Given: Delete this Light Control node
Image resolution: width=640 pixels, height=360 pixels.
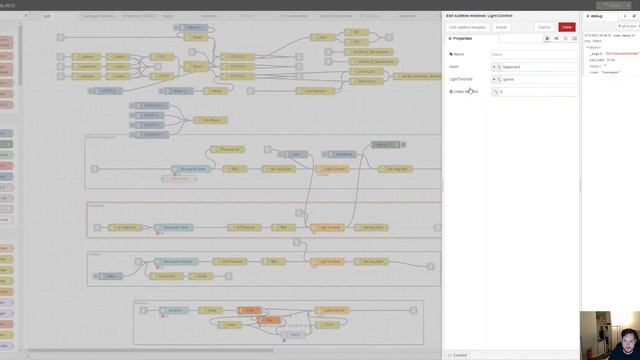Looking at the screenshot, I should [x=501, y=27].
